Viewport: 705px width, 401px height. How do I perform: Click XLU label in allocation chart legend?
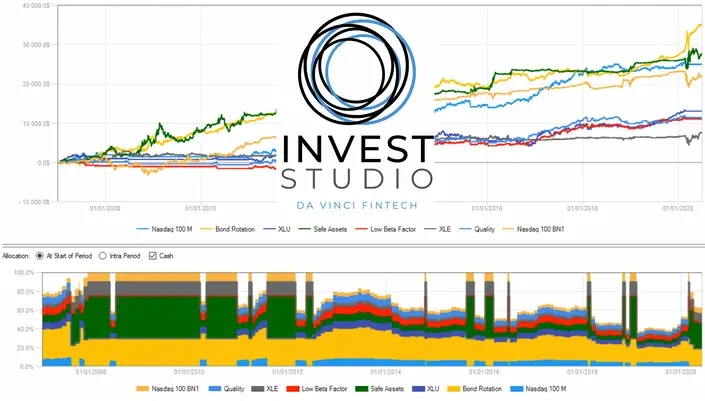(x=433, y=389)
